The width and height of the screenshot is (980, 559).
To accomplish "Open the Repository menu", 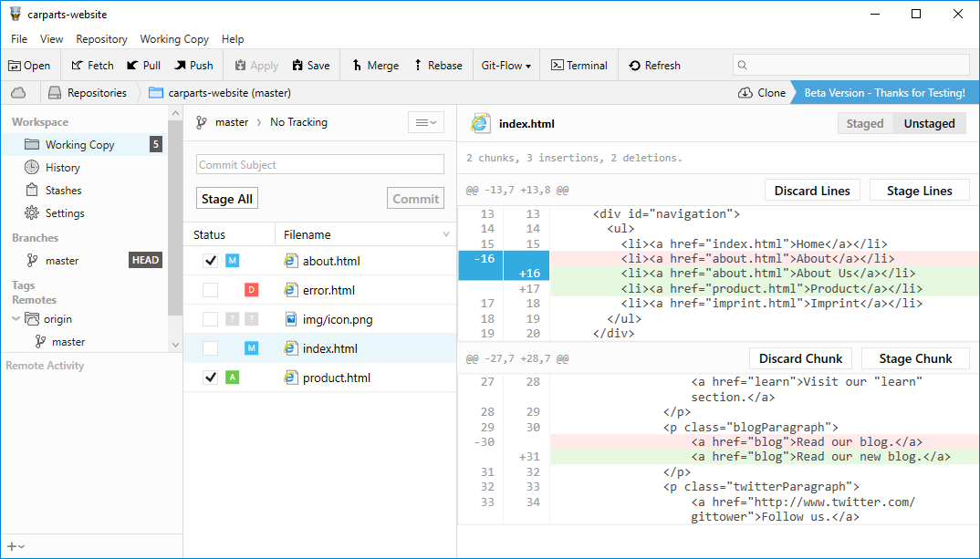I will point(100,39).
